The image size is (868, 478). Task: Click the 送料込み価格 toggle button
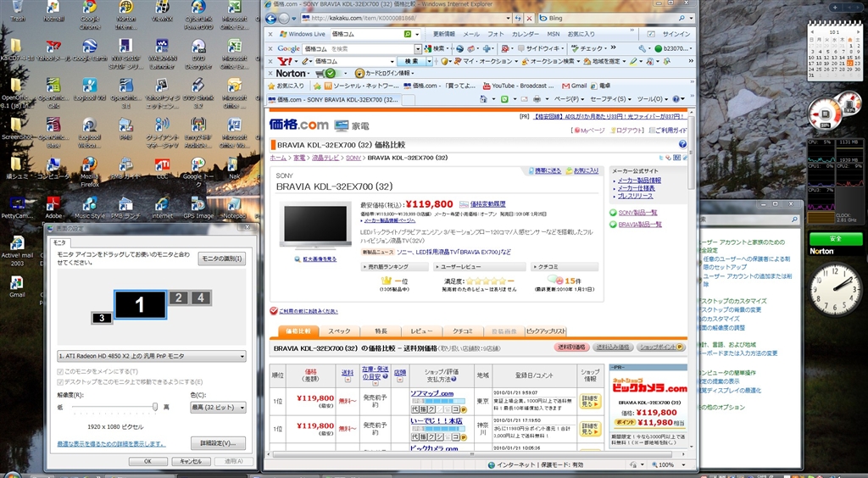click(614, 347)
